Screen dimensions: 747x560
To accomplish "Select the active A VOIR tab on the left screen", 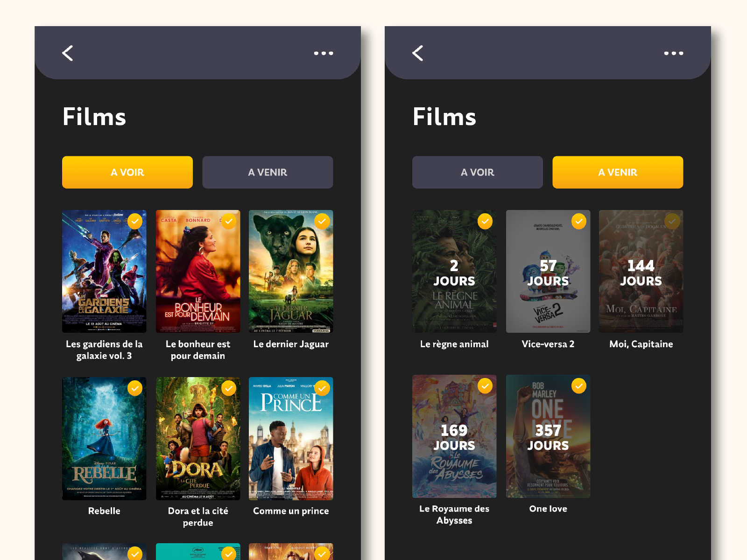I will (x=127, y=172).
